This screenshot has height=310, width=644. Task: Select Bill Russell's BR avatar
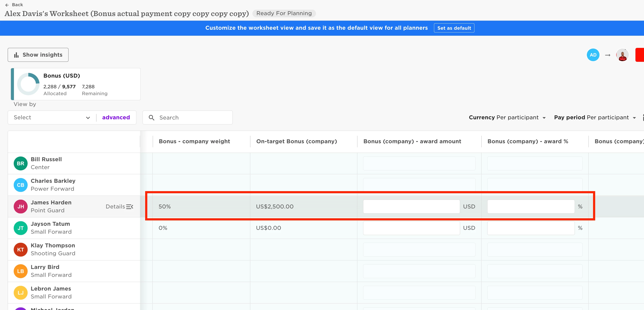click(21, 164)
